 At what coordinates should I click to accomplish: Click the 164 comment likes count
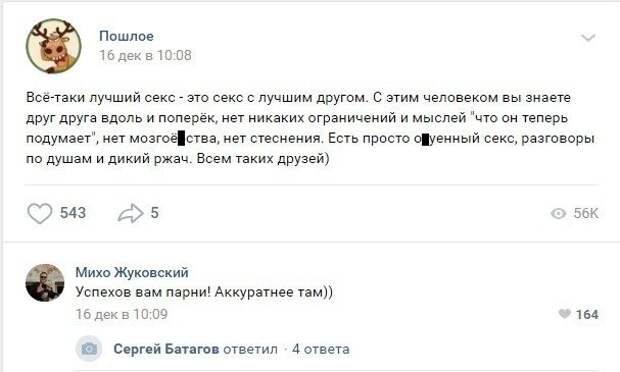[587, 314]
